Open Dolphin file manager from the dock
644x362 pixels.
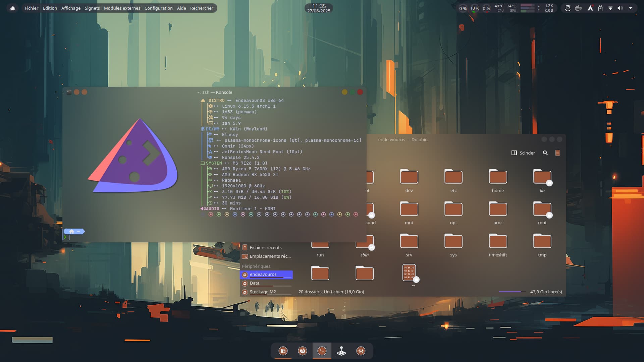pos(283,351)
